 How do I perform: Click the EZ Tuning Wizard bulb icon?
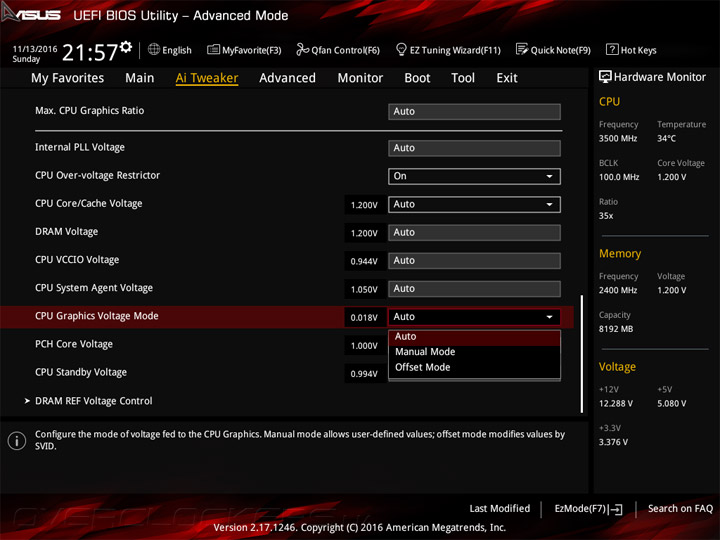tap(401, 49)
